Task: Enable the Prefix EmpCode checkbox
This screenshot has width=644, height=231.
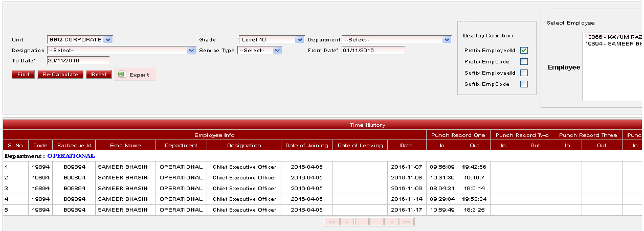Action: point(524,62)
